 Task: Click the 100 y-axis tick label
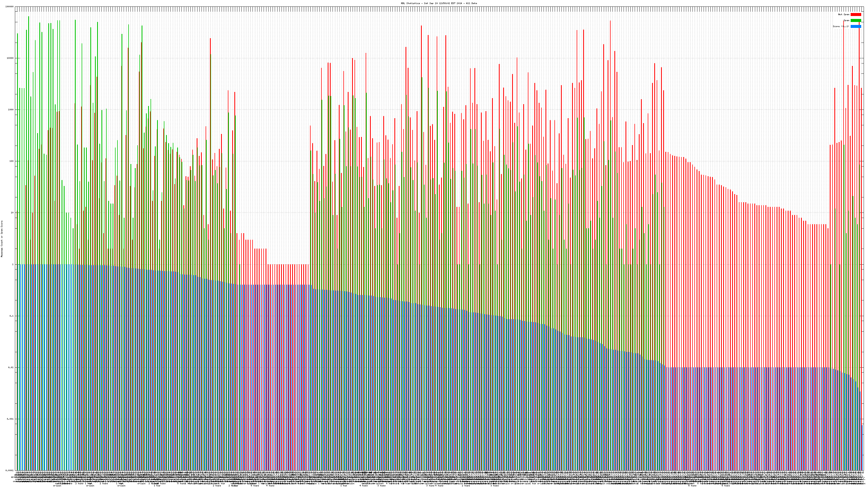[12, 161]
